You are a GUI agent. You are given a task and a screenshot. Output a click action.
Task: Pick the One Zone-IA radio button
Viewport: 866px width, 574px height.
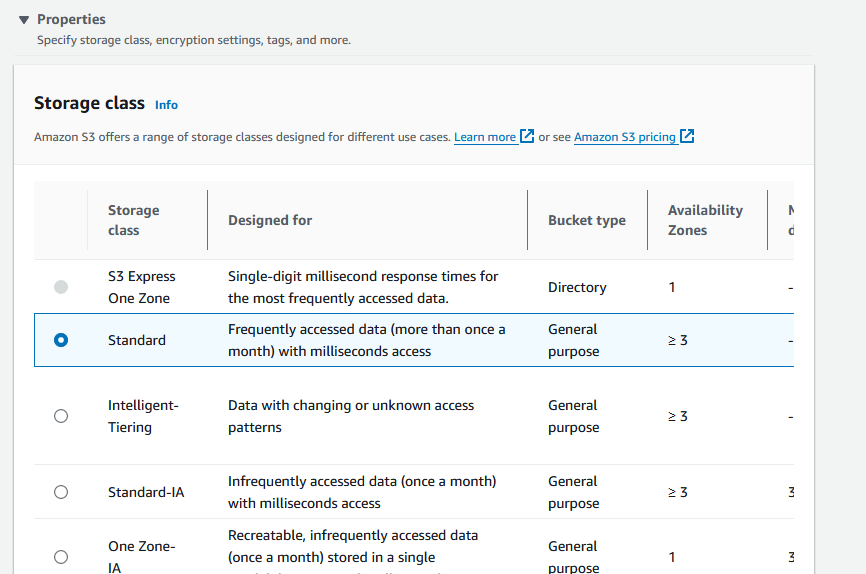[61, 557]
